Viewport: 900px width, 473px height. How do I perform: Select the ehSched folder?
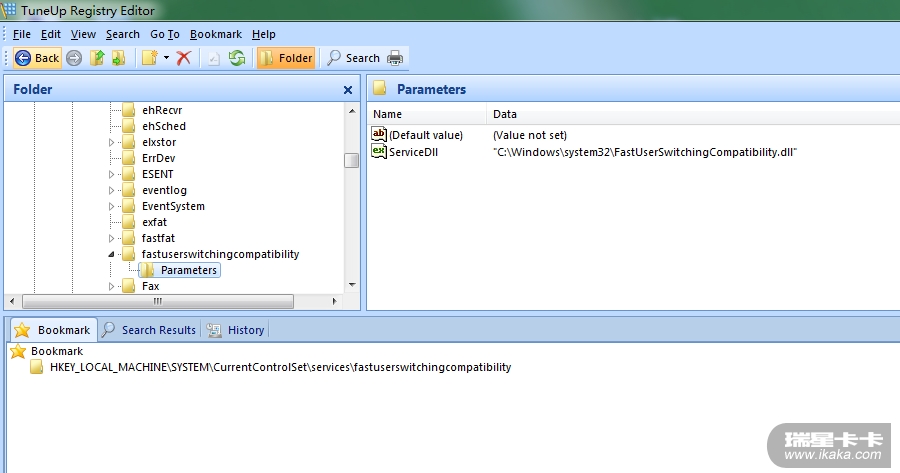pos(164,126)
